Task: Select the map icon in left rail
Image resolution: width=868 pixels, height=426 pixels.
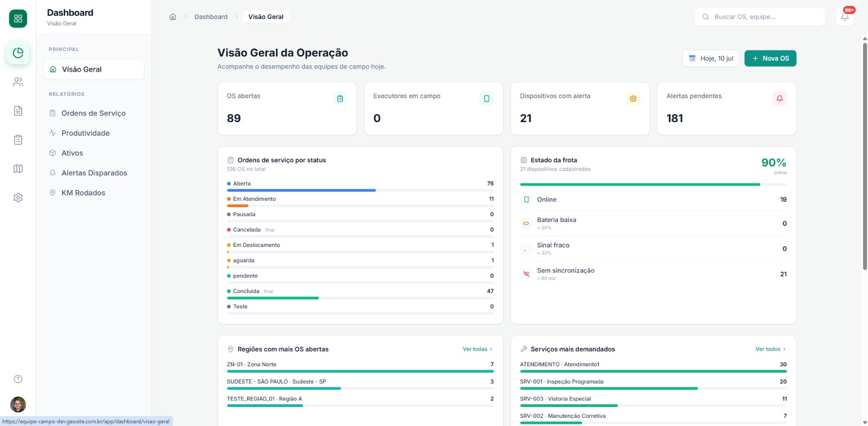Action: coord(18,169)
